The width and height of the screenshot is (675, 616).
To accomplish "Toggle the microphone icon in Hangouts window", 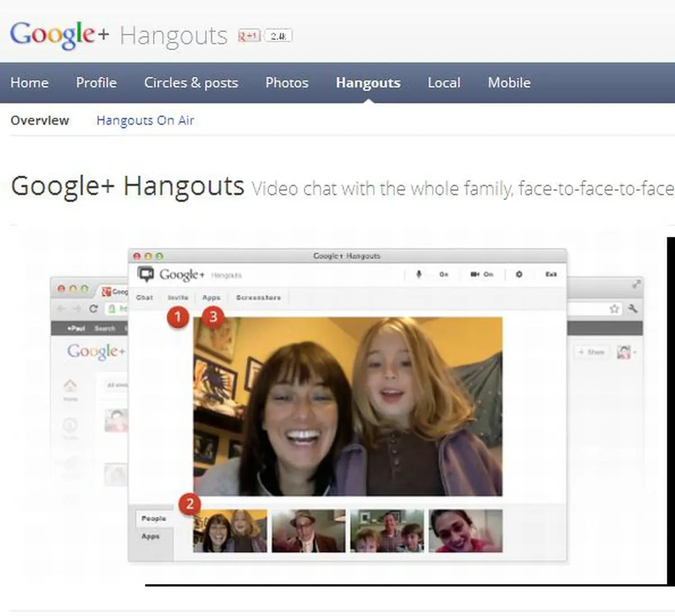I will click(418, 274).
